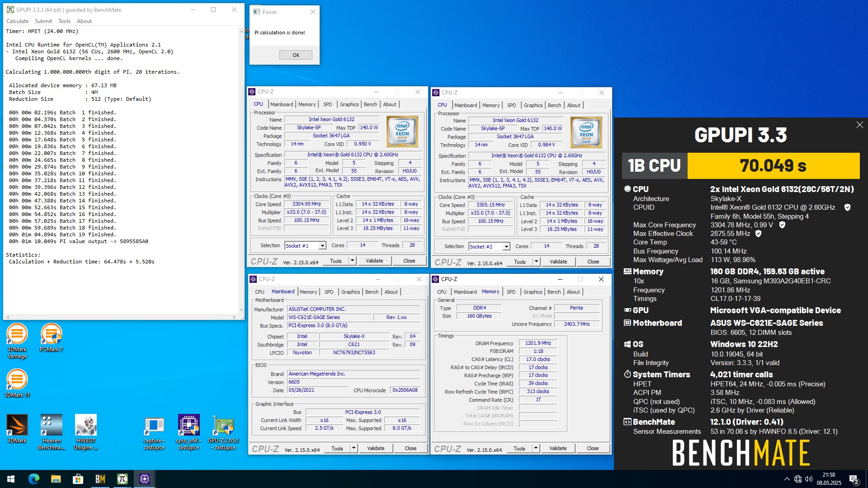868x488 pixels.
Task: Switch to Mainboard tab in Socket #1 CPU-Z
Action: (282, 104)
